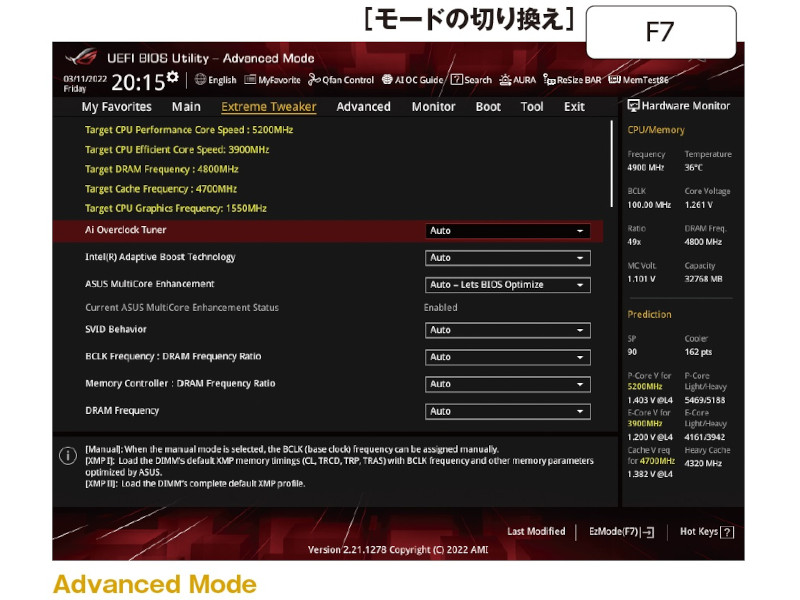Image resolution: width=800 pixels, height=600 pixels.
Task: Click the clock settings gear icon
Action: [x=173, y=77]
